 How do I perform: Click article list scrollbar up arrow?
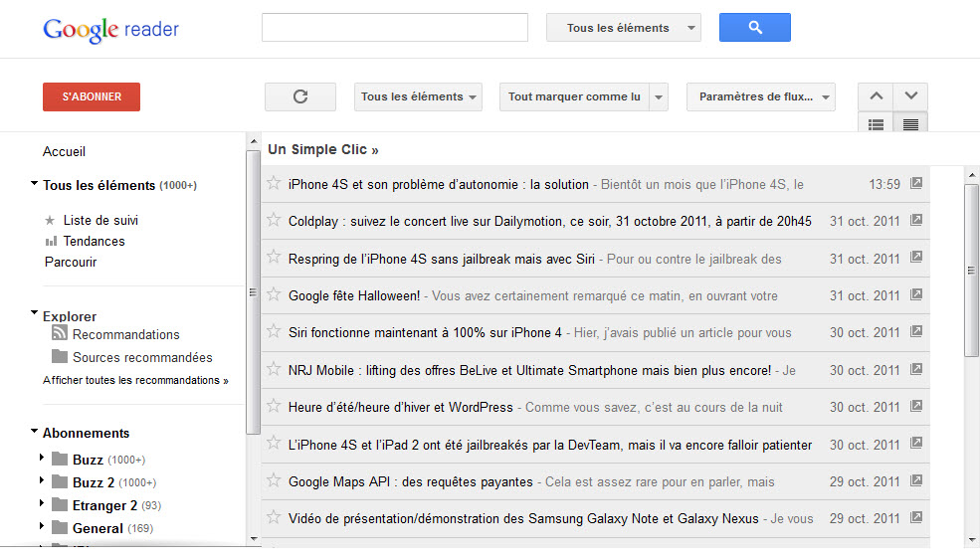tap(971, 174)
